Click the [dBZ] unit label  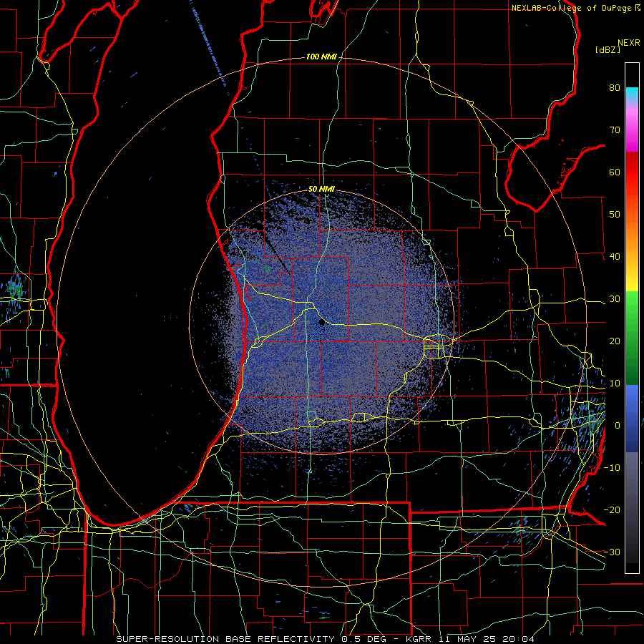coord(608,49)
